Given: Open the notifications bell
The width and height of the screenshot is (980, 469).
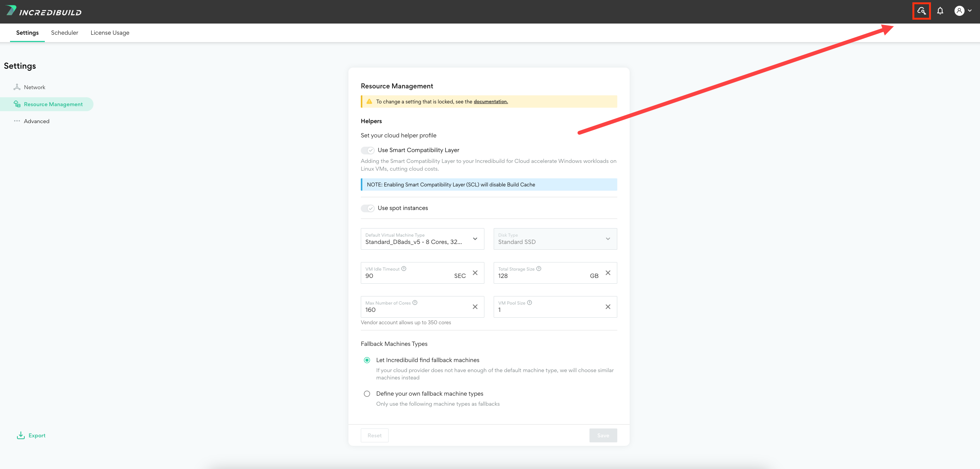Looking at the screenshot, I should pyautogui.click(x=940, y=11).
